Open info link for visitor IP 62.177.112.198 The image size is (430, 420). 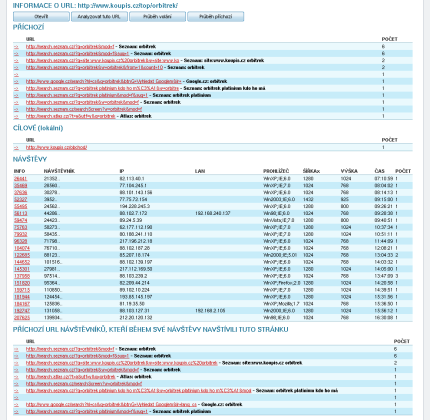pos(20,227)
